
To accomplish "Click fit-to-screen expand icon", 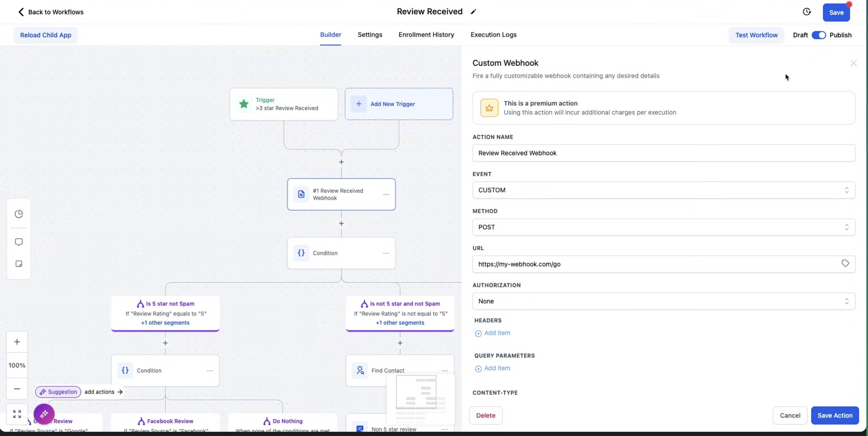I will click(x=17, y=414).
